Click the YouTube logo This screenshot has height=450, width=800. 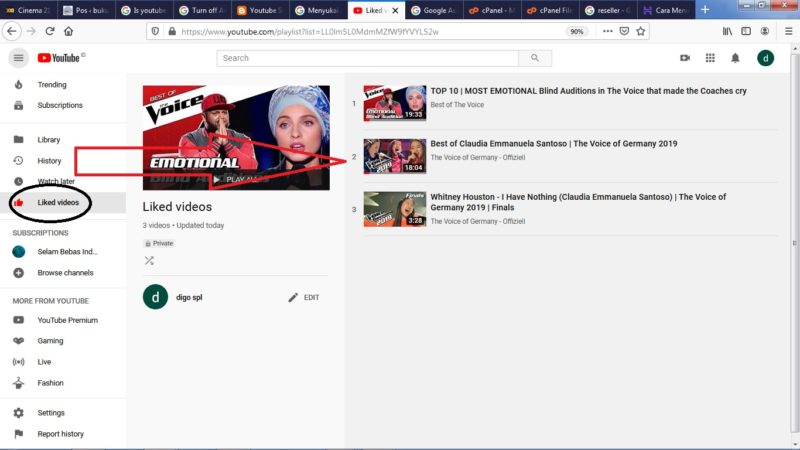point(61,58)
